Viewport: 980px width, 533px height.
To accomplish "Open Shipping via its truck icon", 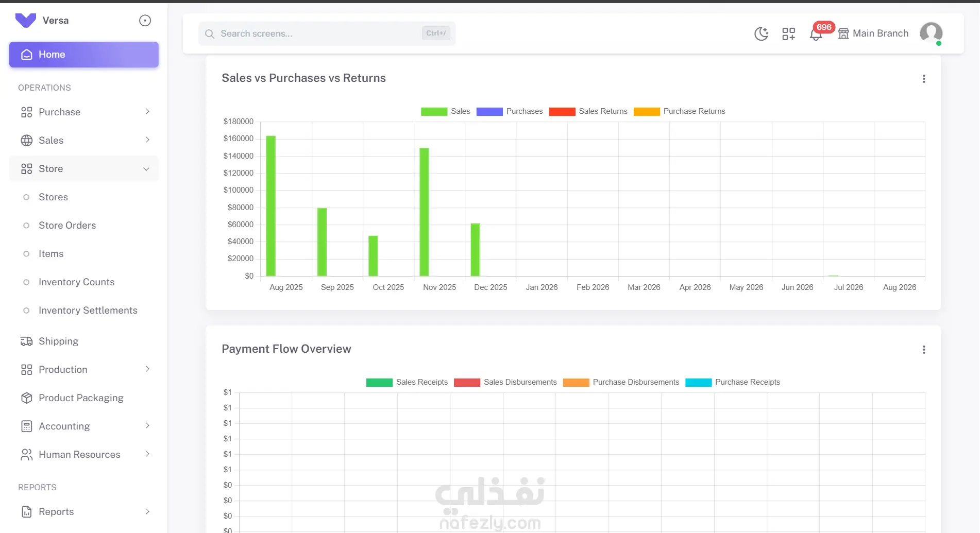I will pyautogui.click(x=26, y=341).
